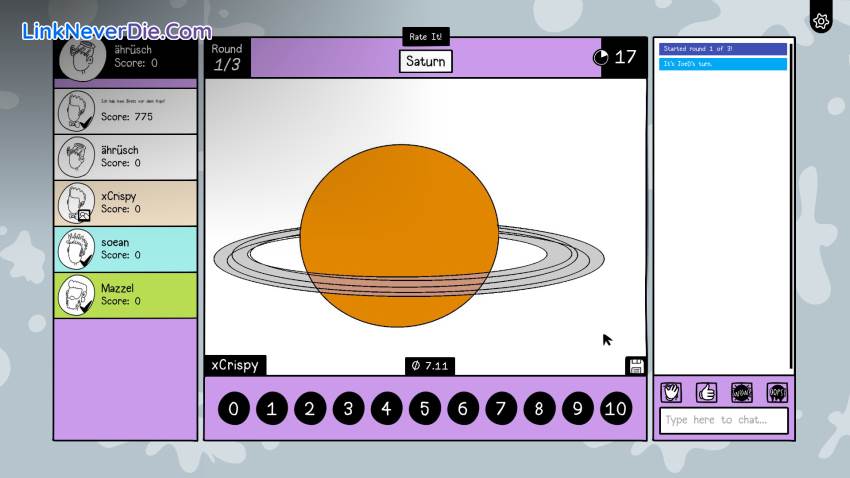Send the thumbs up emote
The width and height of the screenshot is (850, 478).
(x=706, y=392)
